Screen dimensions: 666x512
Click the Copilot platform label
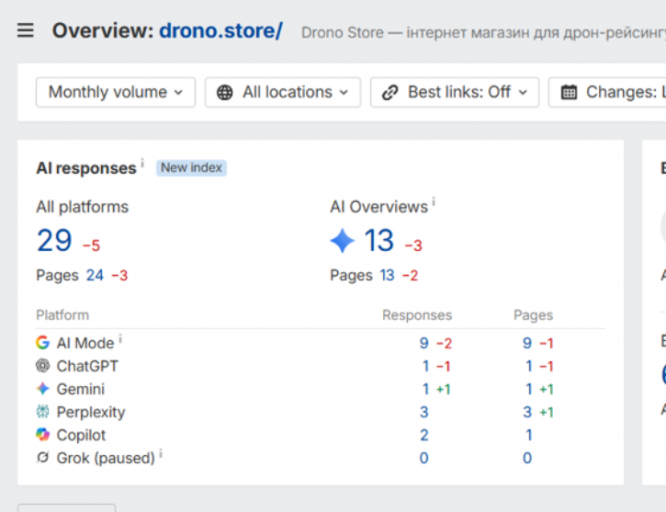[81, 435]
